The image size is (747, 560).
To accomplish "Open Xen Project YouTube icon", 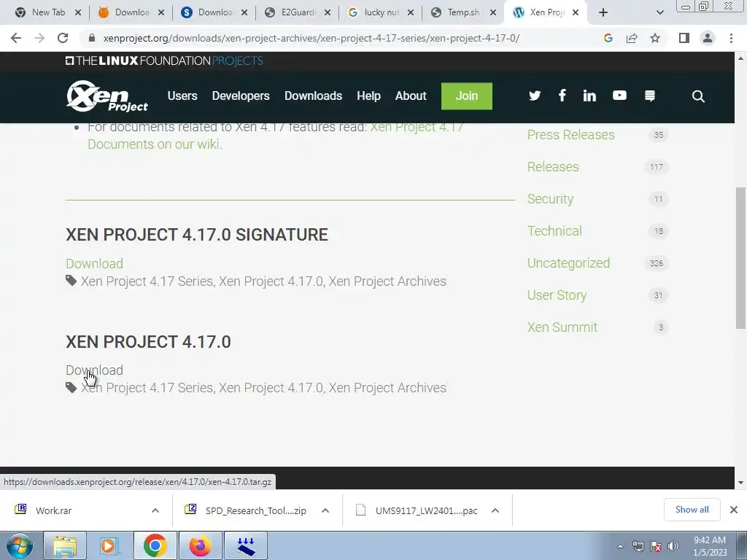I will (619, 96).
